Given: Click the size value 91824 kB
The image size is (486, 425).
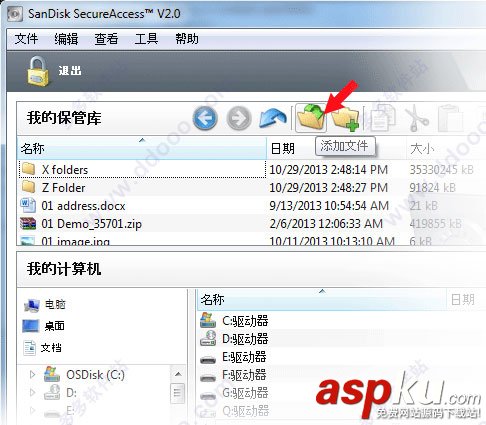Looking at the screenshot, I should click(432, 187).
